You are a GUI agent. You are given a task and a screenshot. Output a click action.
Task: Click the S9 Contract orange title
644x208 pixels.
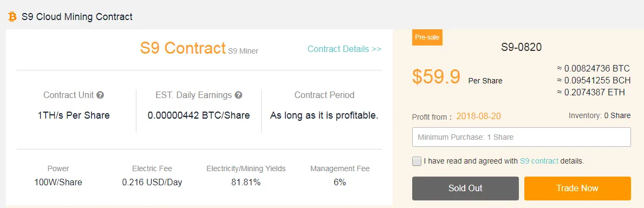183,48
